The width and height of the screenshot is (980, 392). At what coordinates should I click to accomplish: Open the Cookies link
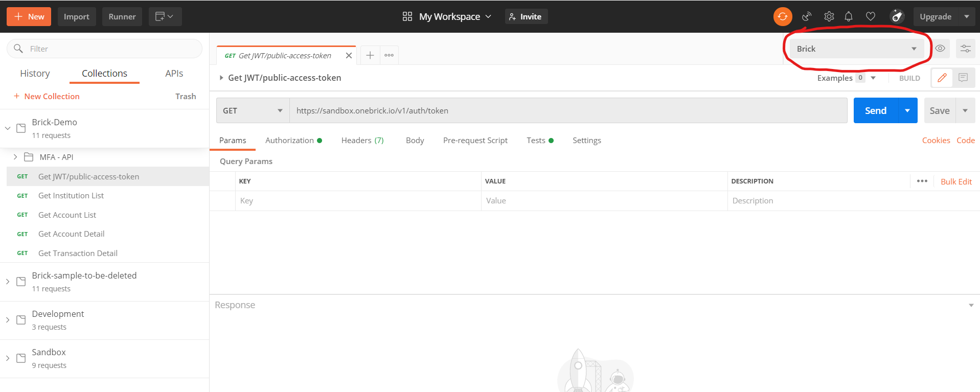coord(936,140)
